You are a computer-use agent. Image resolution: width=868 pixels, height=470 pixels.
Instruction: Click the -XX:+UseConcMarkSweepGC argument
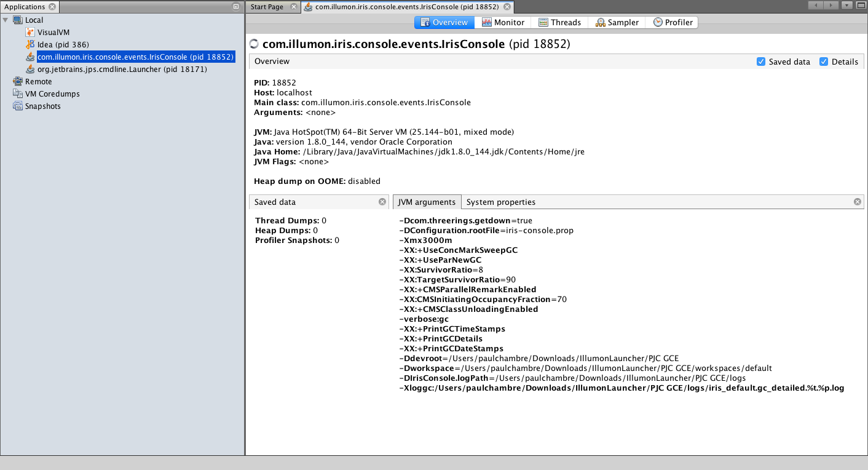[459, 250]
